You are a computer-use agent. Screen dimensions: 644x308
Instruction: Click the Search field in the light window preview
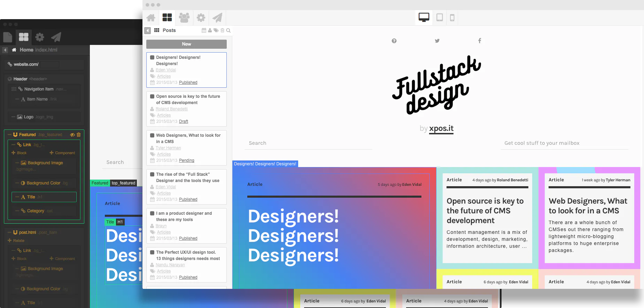tap(308, 143)
